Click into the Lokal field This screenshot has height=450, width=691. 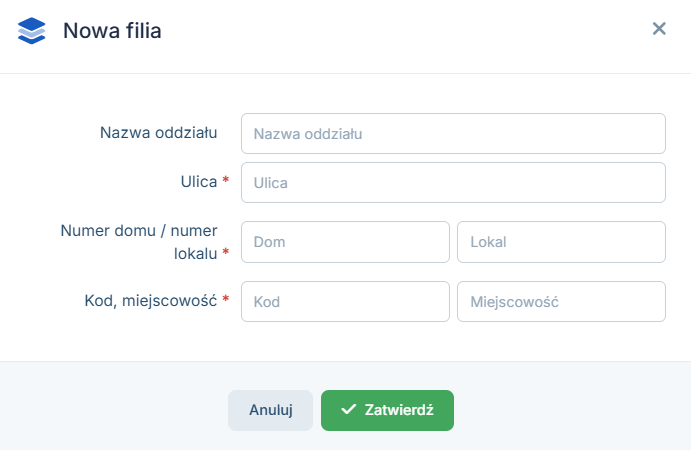[x=561, y=242]
